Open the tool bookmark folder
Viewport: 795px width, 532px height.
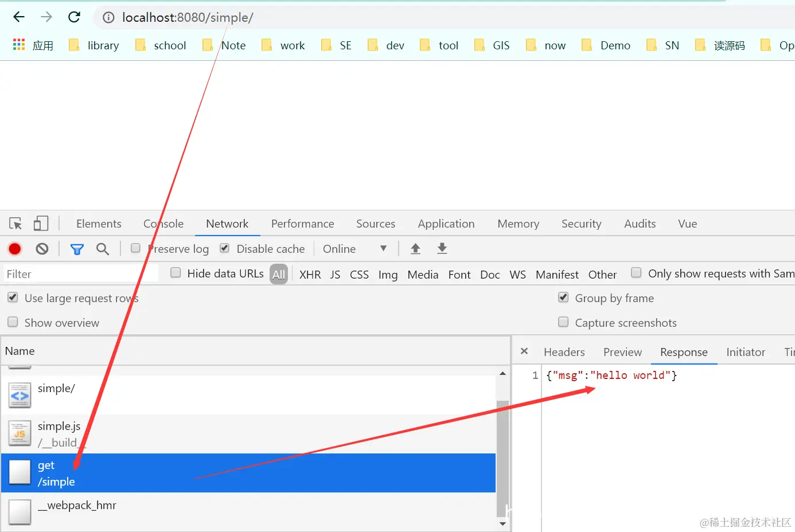click(439, 45)
